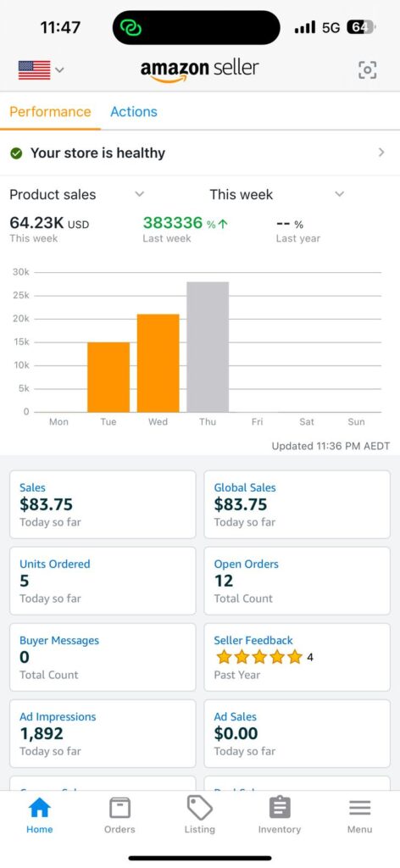This screenshot has height=868, width=400.
Task: Select the orange Wednesday sales bar
Action: [x=158, y=363]
